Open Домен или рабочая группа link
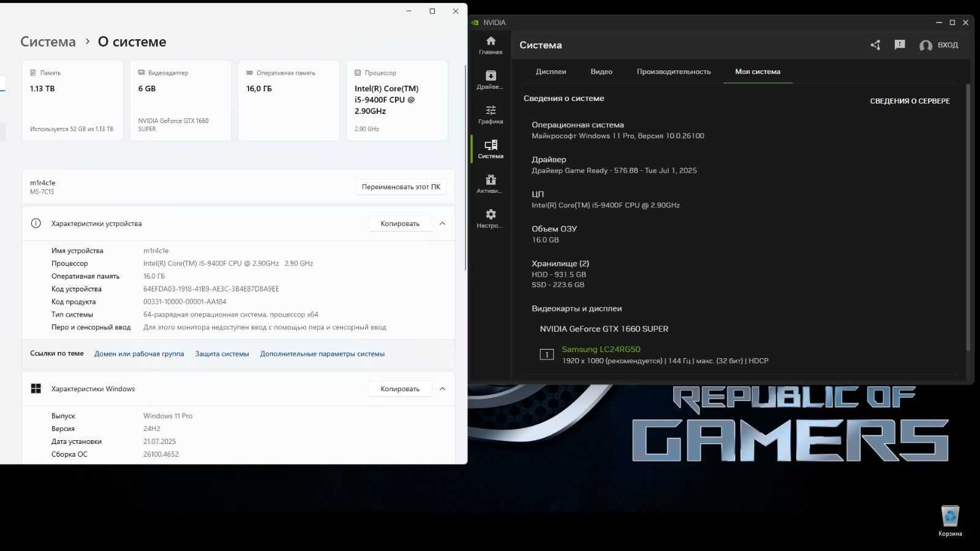980x551 pixels. click(139, 354)
